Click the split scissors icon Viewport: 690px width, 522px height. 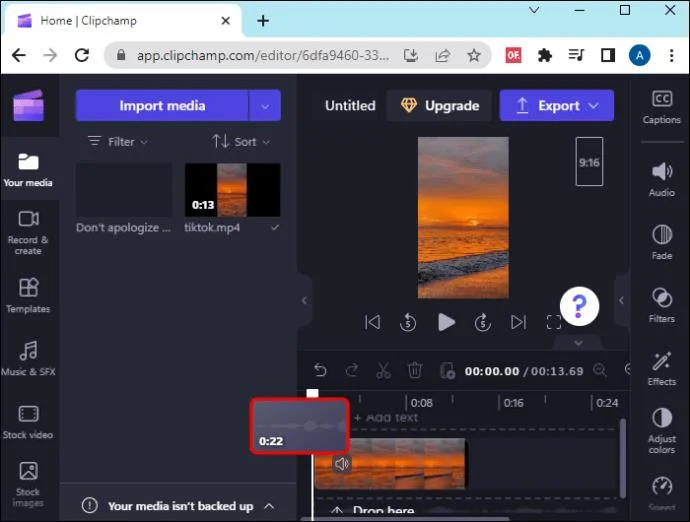click(383, 371)
